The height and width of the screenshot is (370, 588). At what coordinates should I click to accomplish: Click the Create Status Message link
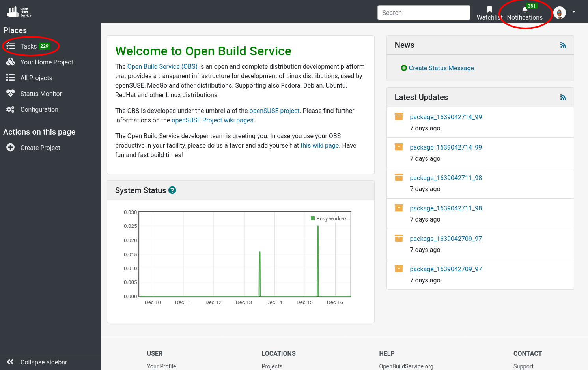pos(441,68)
